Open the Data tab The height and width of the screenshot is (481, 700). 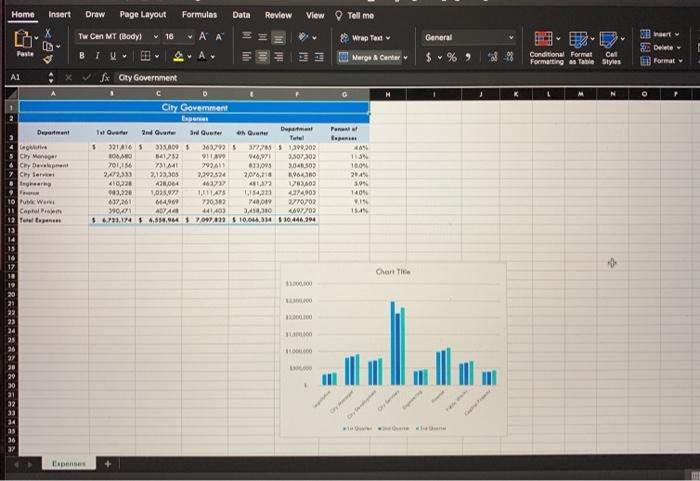[x=241, y=15]
